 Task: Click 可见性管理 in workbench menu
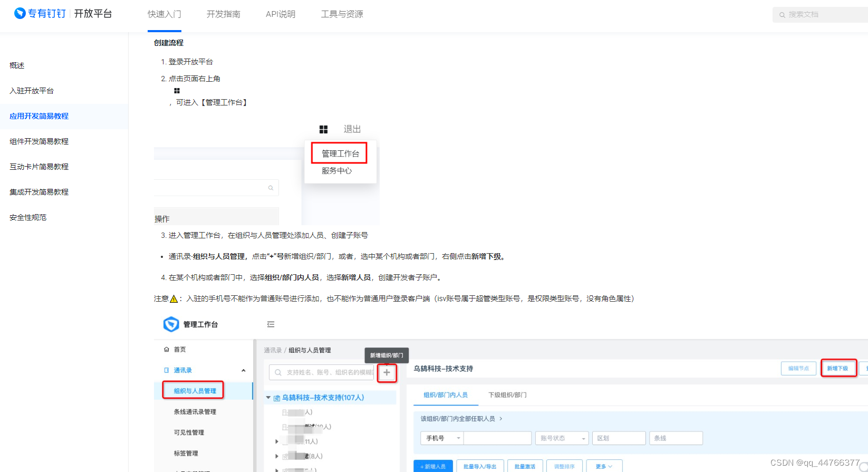(x=189, y=432)
